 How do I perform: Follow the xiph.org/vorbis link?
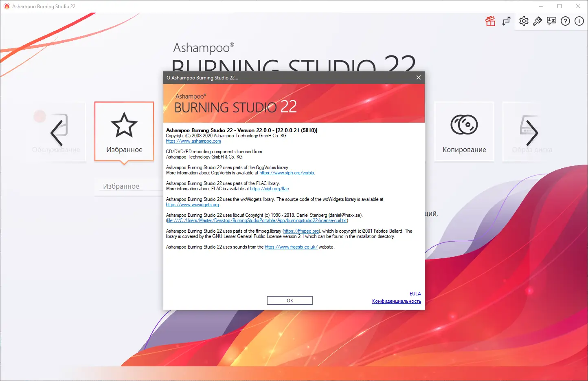[x=287, y=173]
